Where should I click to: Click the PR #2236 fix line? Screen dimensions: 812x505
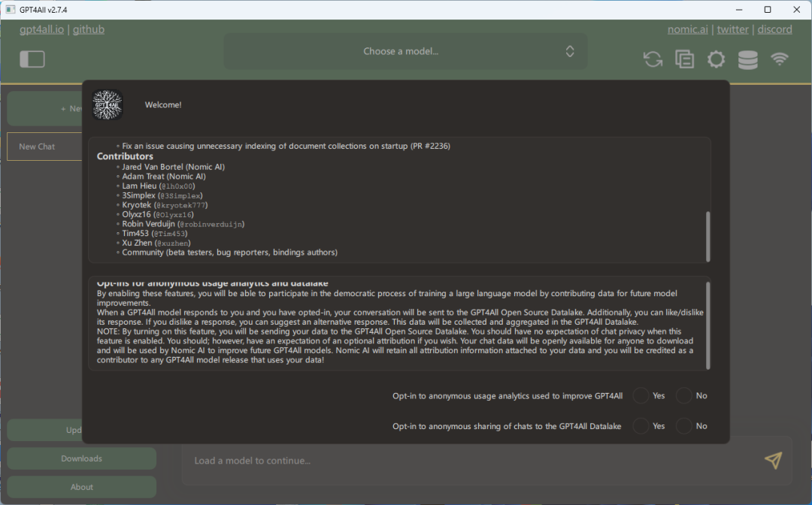(x=286, y=146)
